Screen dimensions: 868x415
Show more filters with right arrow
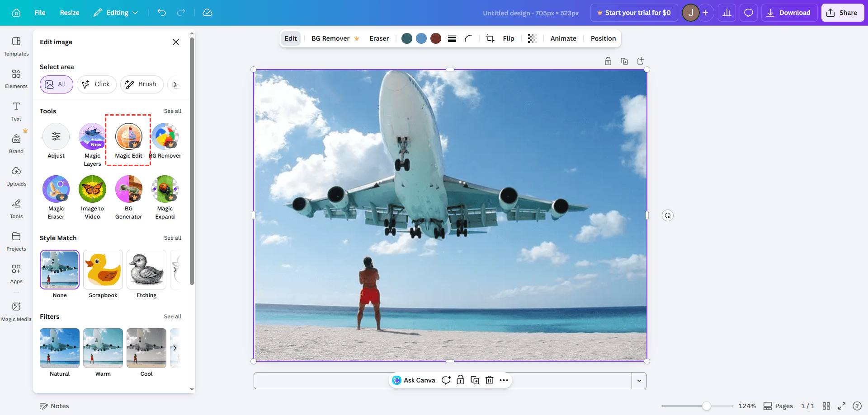175,348
